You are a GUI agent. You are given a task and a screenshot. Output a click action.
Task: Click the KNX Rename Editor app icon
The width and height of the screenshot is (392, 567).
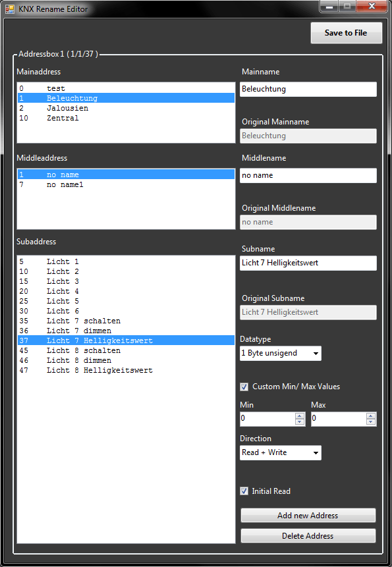coord(10,9)
